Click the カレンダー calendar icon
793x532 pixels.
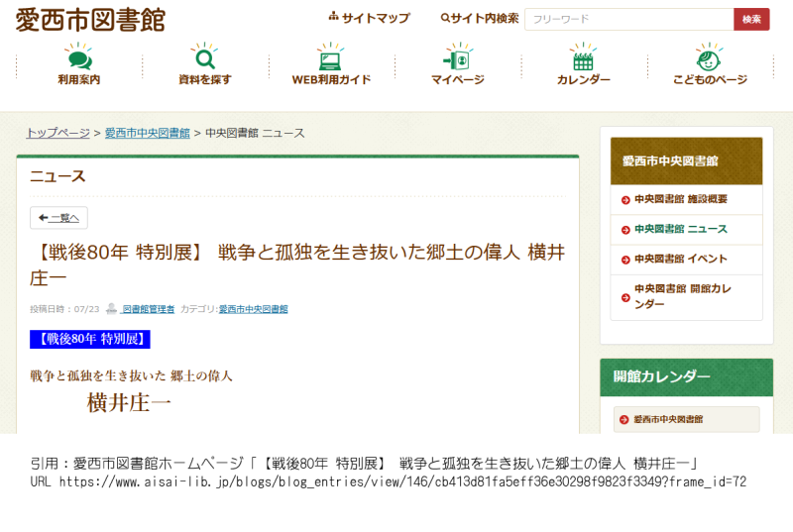583,59
